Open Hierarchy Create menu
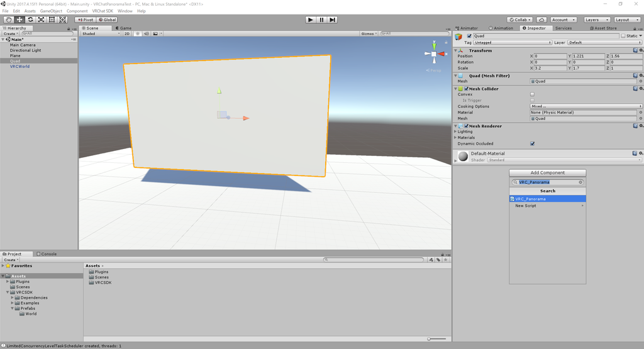This screenshot has height=349, width=644. pyautogui.click(x=11, y=34)
